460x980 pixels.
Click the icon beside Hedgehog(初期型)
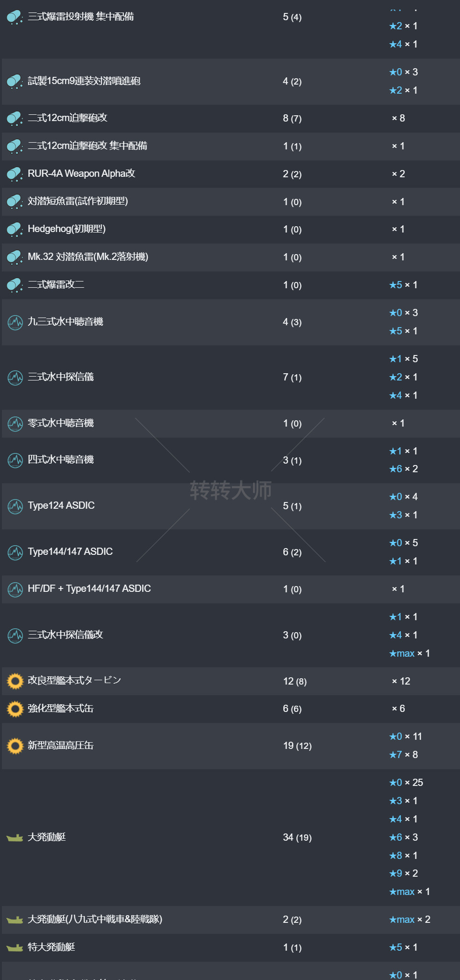(x=15, y=230)
